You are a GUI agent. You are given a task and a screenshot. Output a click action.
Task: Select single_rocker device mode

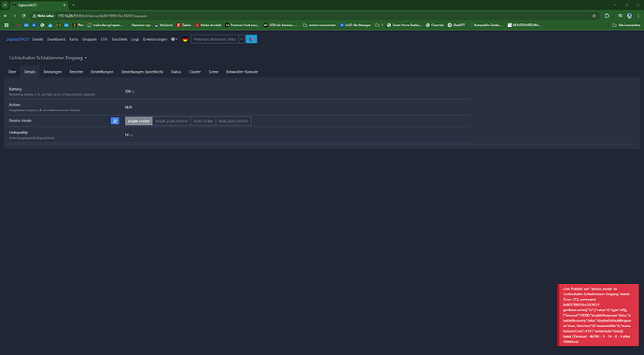tap(139, 121)
